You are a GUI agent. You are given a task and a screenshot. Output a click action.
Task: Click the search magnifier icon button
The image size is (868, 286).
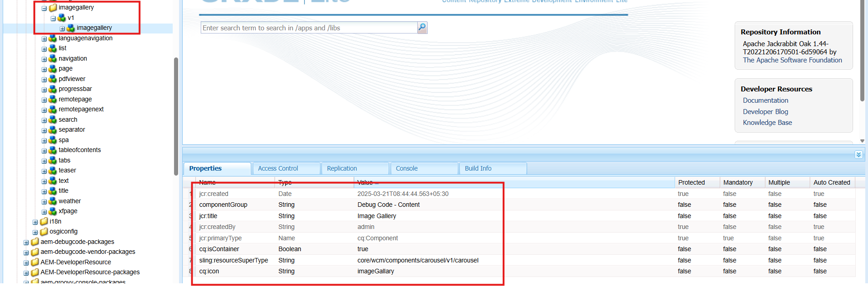pos(422,28)
